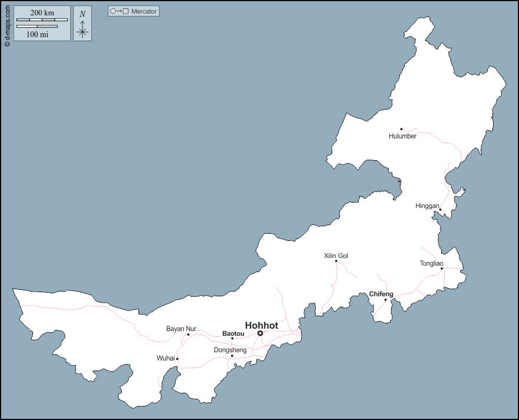Select the Xilin Gol text label
519x420 pixels.
[336, 256]
